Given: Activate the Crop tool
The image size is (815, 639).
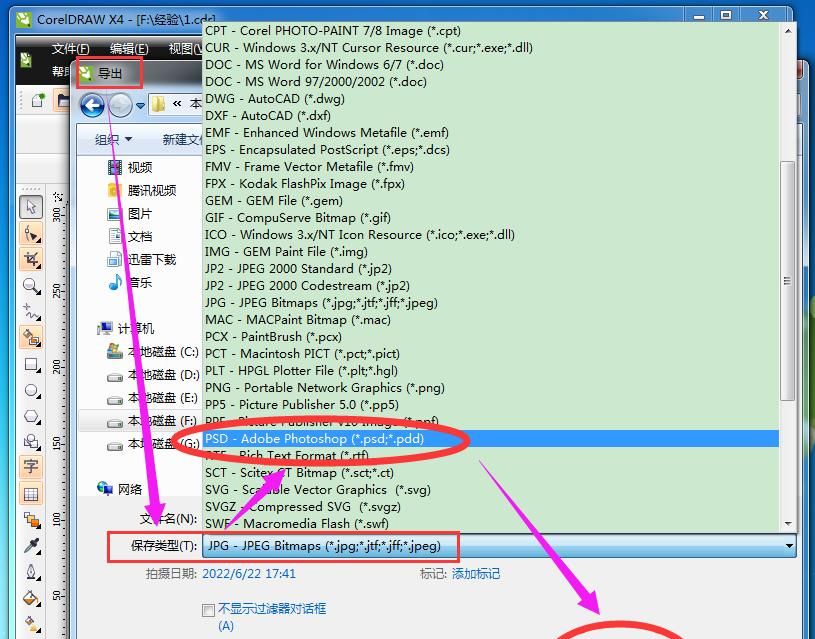Looking at the screenshot, I should 31,259.
